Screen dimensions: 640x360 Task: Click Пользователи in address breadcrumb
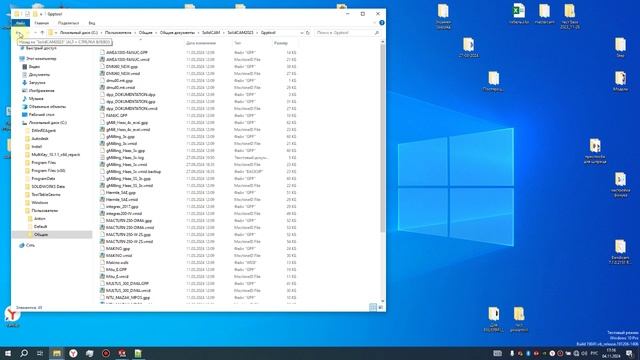pos(118,33)
